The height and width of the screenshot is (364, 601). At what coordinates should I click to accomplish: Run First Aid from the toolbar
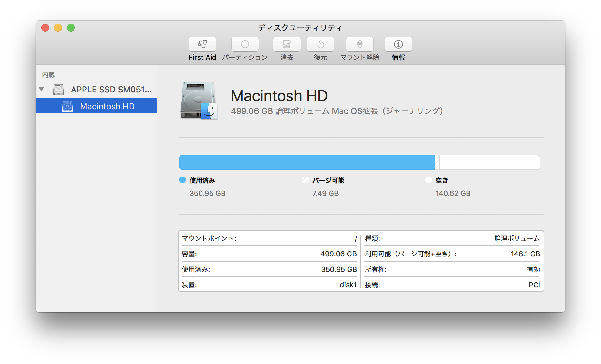(x=202, y=44)
